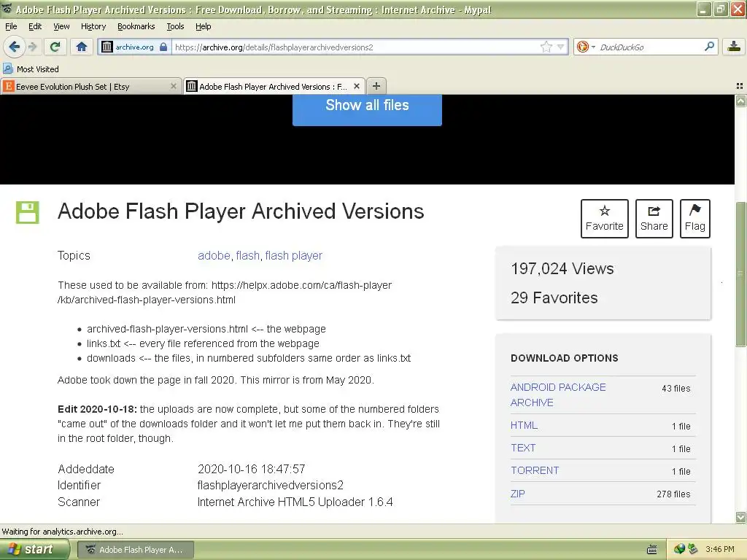Screen dimensions: 747x560
Task: Open DuckDuckGo search engine dropdown
Action: (x=586, y=47)
